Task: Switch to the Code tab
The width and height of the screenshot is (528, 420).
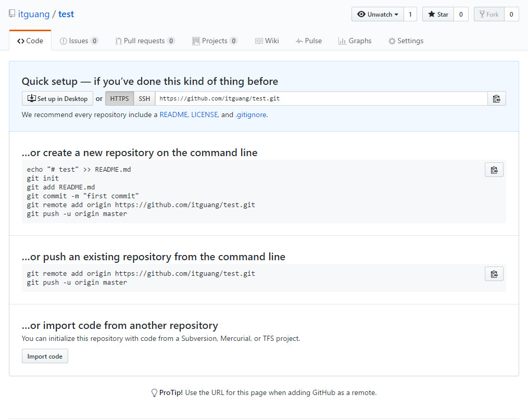Action: pyautogui.click(x=30, y=41)
